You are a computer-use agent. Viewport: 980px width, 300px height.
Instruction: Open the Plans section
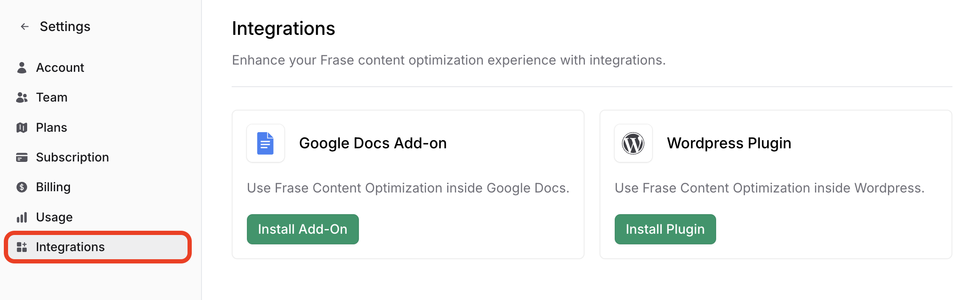point(51,127)
